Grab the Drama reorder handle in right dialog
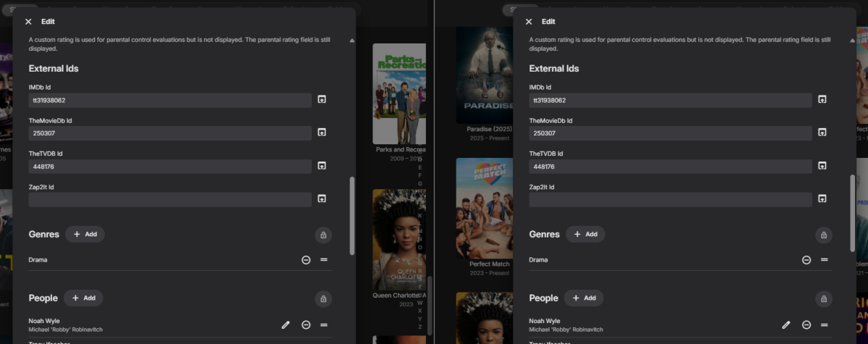The image size is (868, 344). point(824,260)
